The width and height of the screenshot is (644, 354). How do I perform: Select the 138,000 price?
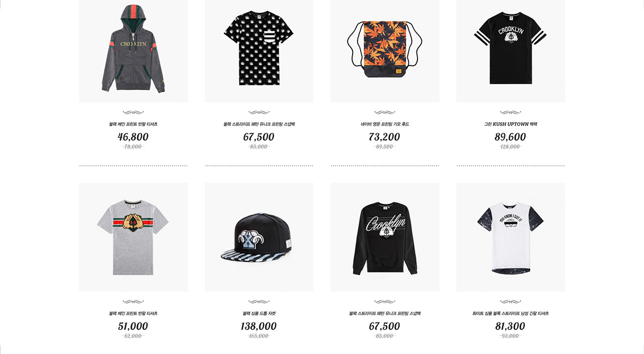[259, 326]
